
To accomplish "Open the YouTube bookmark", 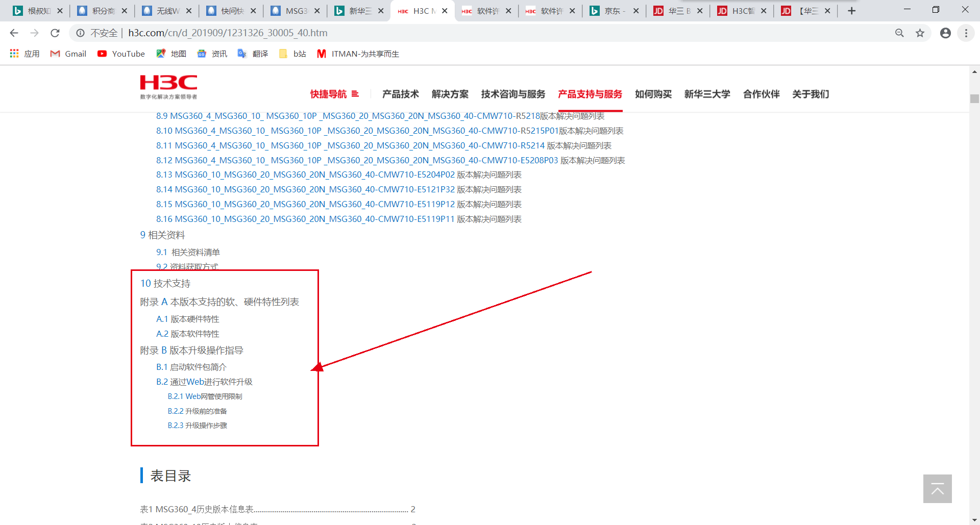I will click(121, 54).
